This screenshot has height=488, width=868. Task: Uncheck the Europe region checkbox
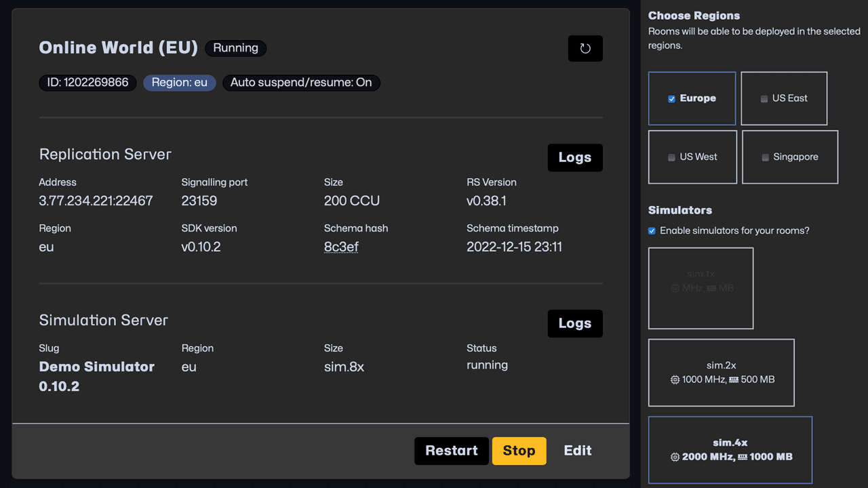[x=671, y=98]
